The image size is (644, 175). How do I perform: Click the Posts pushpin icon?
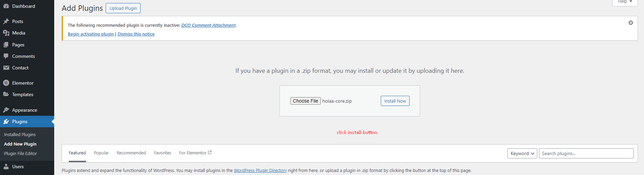(x=6, y=21)
